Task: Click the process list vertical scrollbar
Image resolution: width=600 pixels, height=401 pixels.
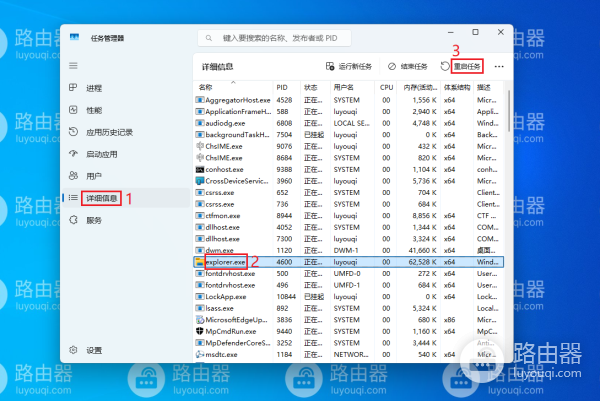Action: click(509, 111)
